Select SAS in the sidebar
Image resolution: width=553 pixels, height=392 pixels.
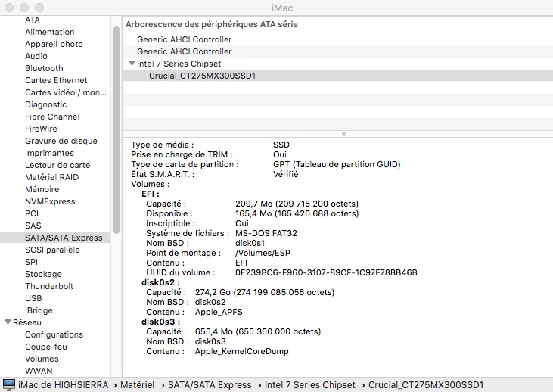33,226
